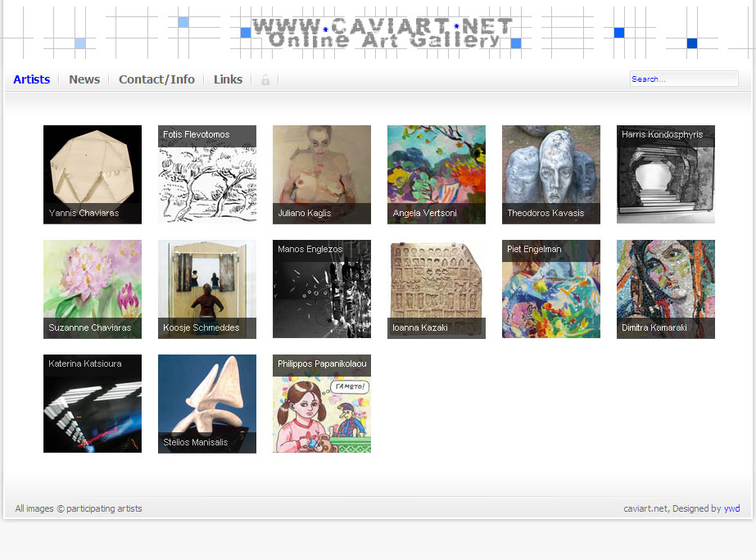The width and height of the screenshot is (756, 560).
Task: Select Theodoros Kavasis stone heads thumbnail
Action: coord(551,174)
